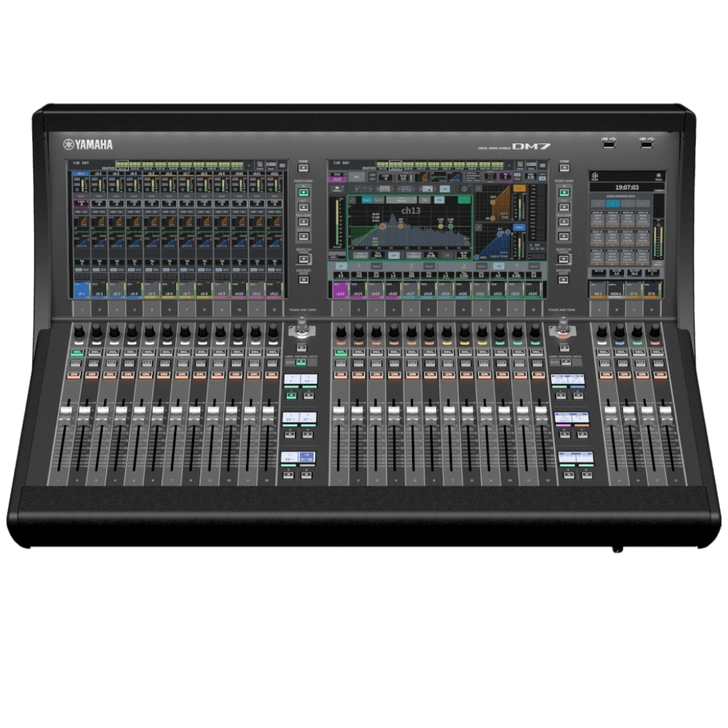Touch the left bay Touch and Turn knob
Viewport: 728px width, 728px height.
(302, 327)
